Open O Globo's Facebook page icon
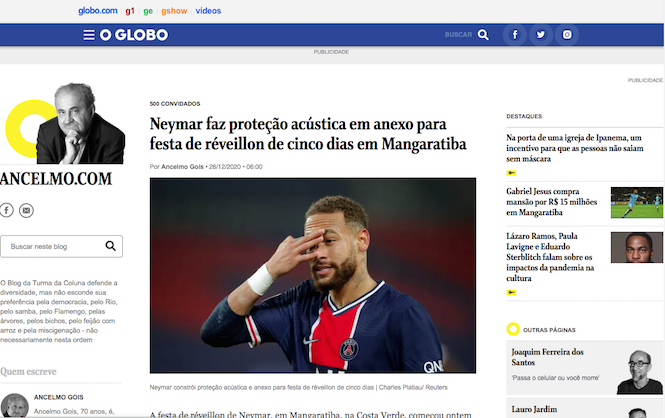Screen dimensions: 665x418 (x=515, y=35)
